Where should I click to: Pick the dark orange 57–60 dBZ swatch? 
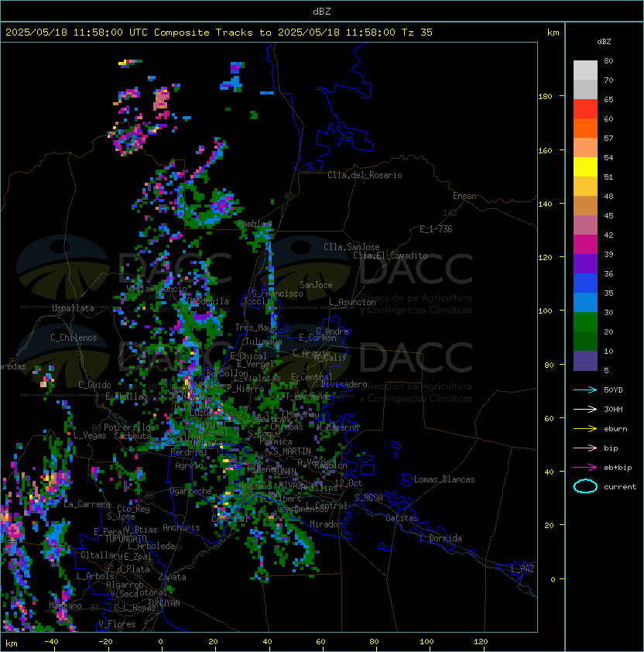click(585, 128)
